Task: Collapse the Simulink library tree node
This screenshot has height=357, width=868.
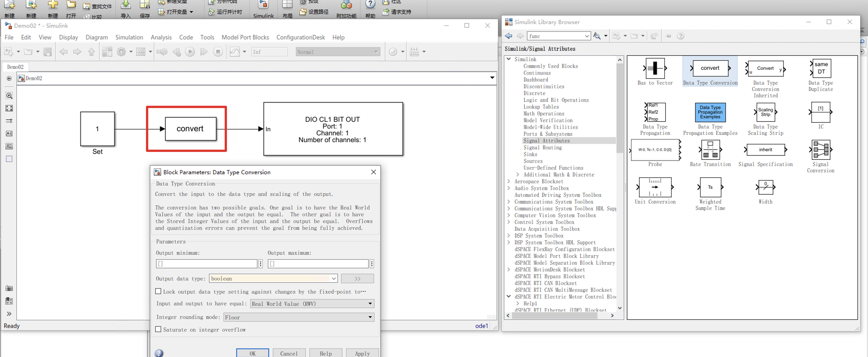Action: [508, 59]
